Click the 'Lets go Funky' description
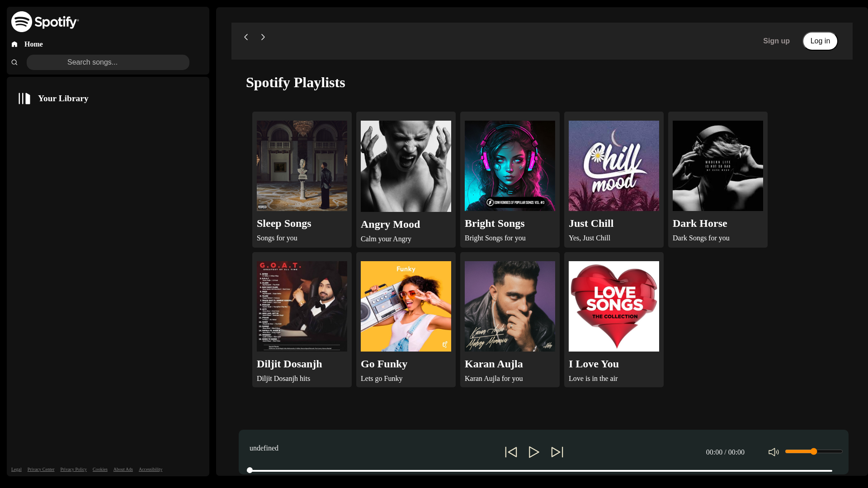868x488 pixels. click(x=382, y=379)
